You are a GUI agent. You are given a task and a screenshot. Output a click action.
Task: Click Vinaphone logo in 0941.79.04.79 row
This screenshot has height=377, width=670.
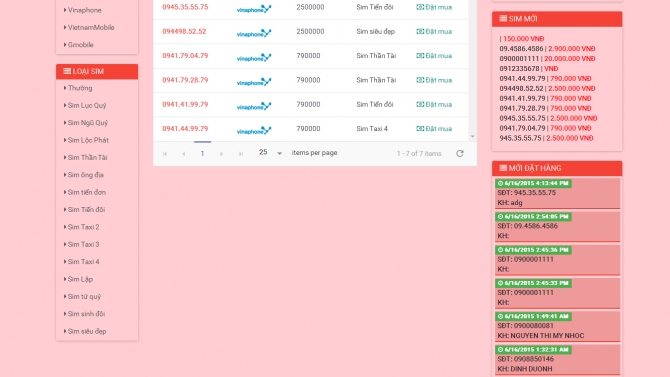[254, 57]
